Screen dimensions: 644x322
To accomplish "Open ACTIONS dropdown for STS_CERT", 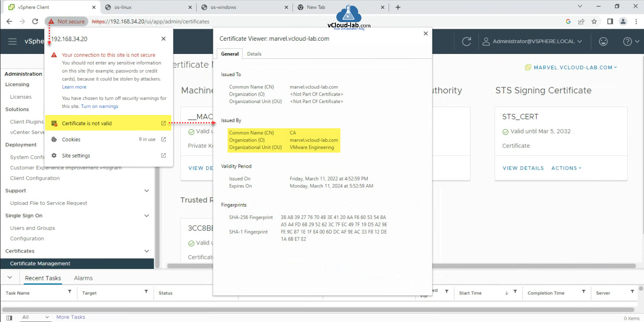I will point(567,168).
